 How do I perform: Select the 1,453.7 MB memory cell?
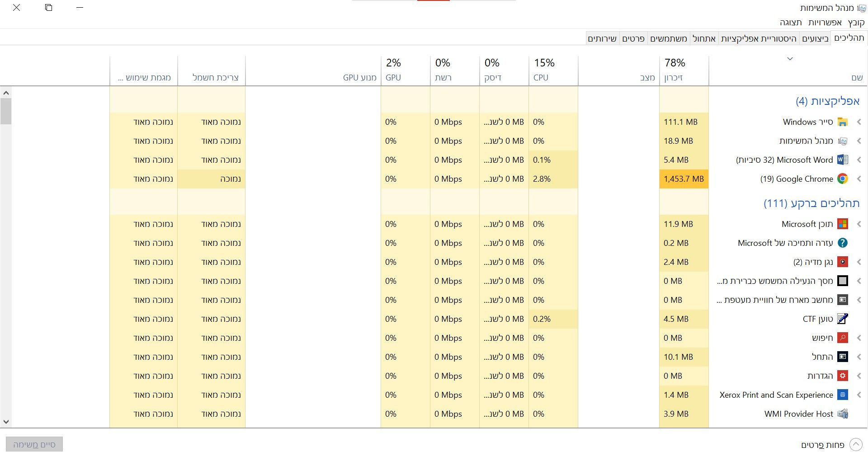684,179
